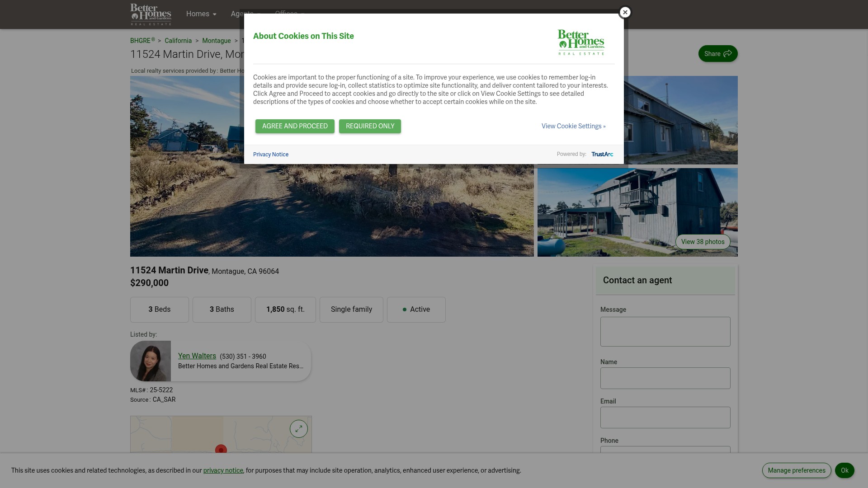This screenshot has height=488, width=868.
Task: Open the Homes dropdown menu
Action: 201,14
